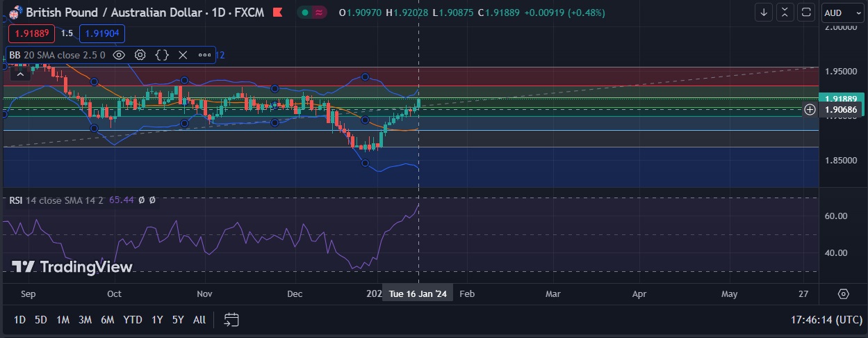Select the YTD time range
This screenshot has height=338, width=868.
[132, 320]
